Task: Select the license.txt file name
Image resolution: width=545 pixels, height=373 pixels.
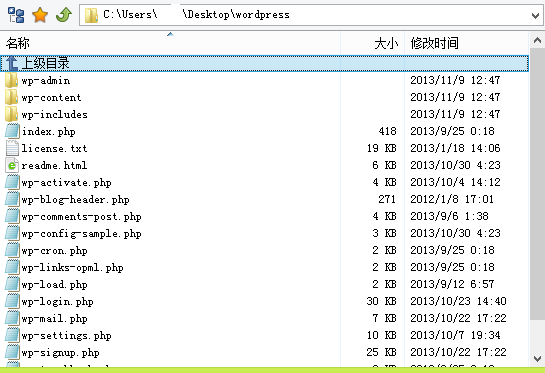Action: (x=54, y=149)
